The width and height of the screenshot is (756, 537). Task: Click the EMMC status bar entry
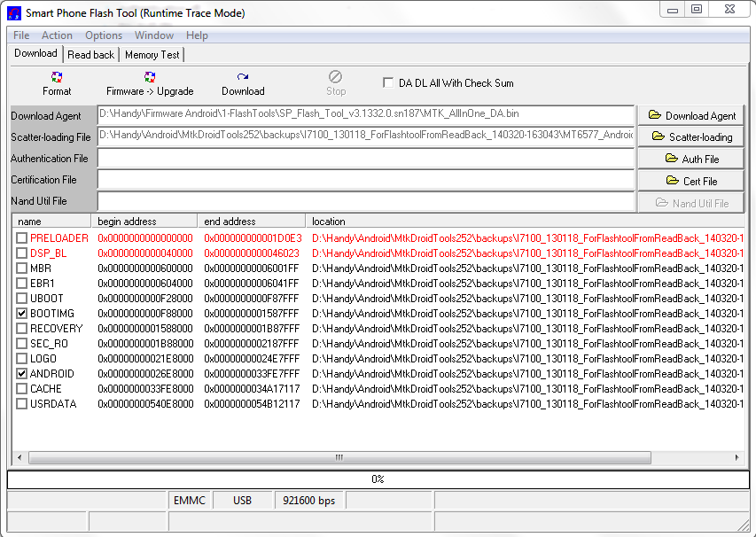(190, 501)
